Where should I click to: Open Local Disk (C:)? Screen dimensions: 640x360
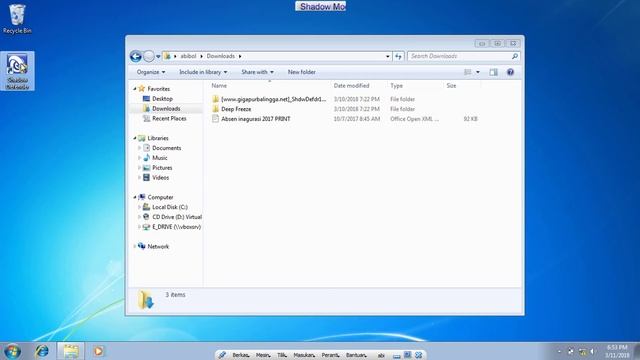[170, 207]
